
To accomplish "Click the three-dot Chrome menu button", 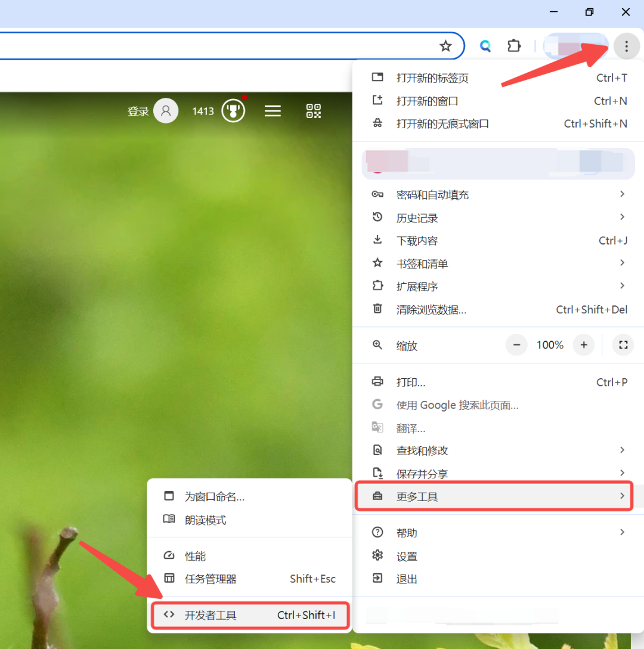I will coord(626,46).
